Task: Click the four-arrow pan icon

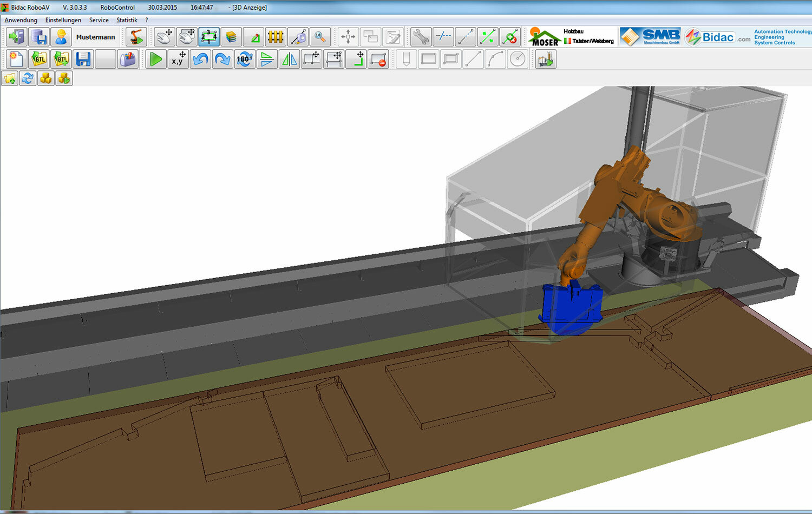Action: (348, 37)
